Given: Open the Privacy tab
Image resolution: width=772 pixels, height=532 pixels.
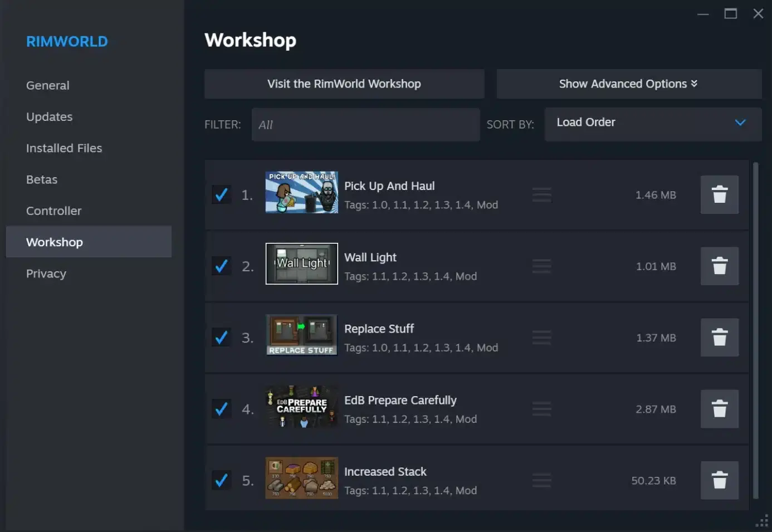Looking at the screenshot, I should pos(89,274).
